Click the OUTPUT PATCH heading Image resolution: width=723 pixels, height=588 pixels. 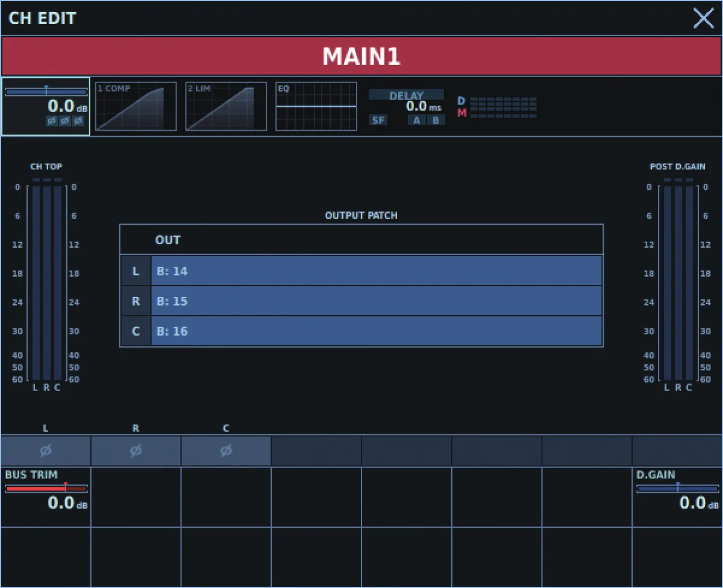[361, 215]
